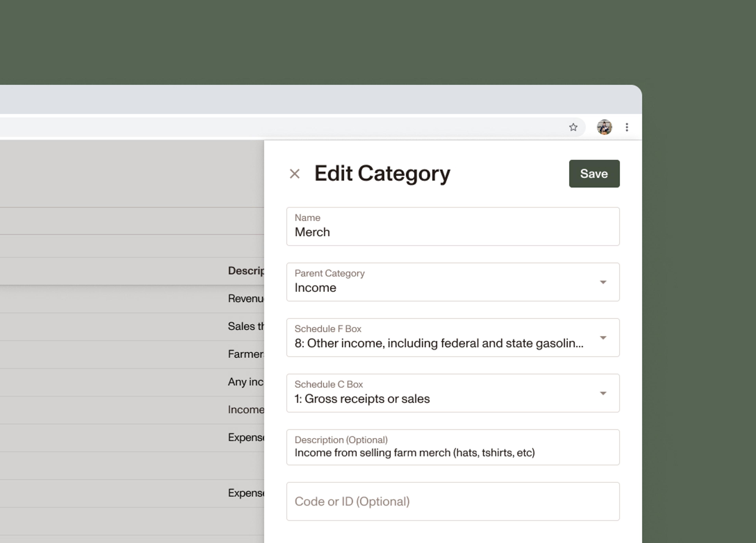The width and height of the screenshot is (756, 543).
Task: Click the Code or ID input field
Action: coord(453,501)
